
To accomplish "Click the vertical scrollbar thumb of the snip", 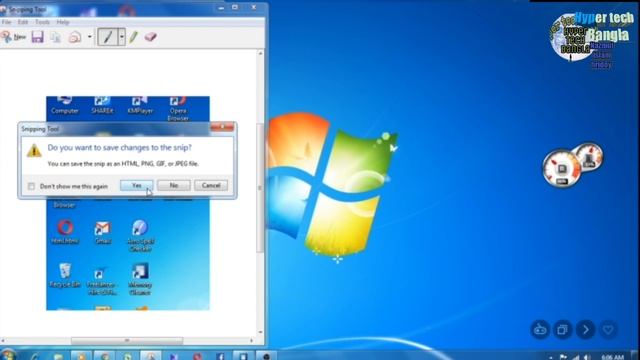I will [x=260, y=188].
